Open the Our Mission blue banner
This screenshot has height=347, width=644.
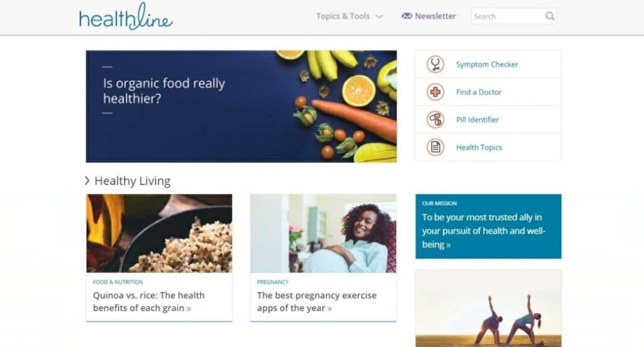click(x=488, y=226)
